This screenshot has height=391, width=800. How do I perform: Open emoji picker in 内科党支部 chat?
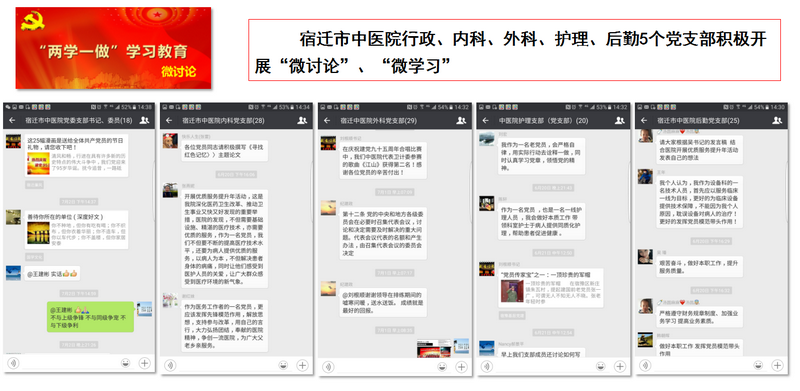283,365
